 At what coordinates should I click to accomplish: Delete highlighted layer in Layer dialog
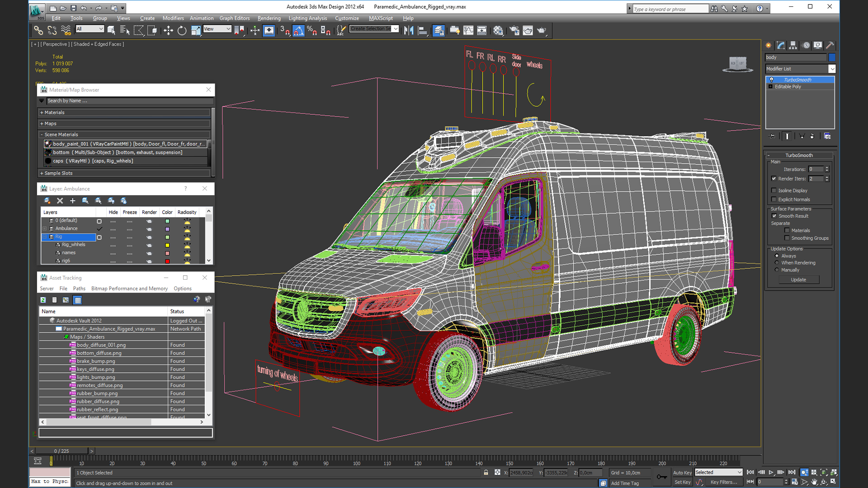(60, 201)
